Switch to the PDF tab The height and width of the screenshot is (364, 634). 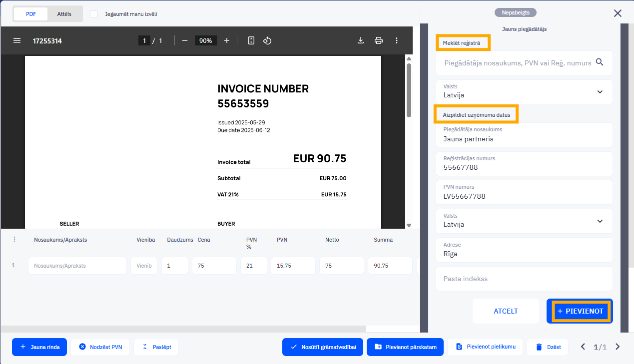point(31,14)
